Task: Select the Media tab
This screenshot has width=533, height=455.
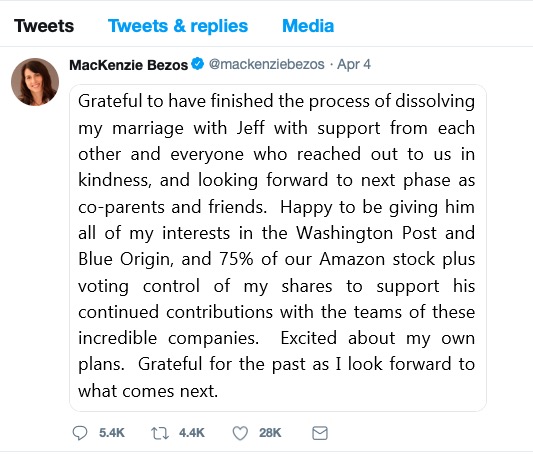Action: [308, 26]
